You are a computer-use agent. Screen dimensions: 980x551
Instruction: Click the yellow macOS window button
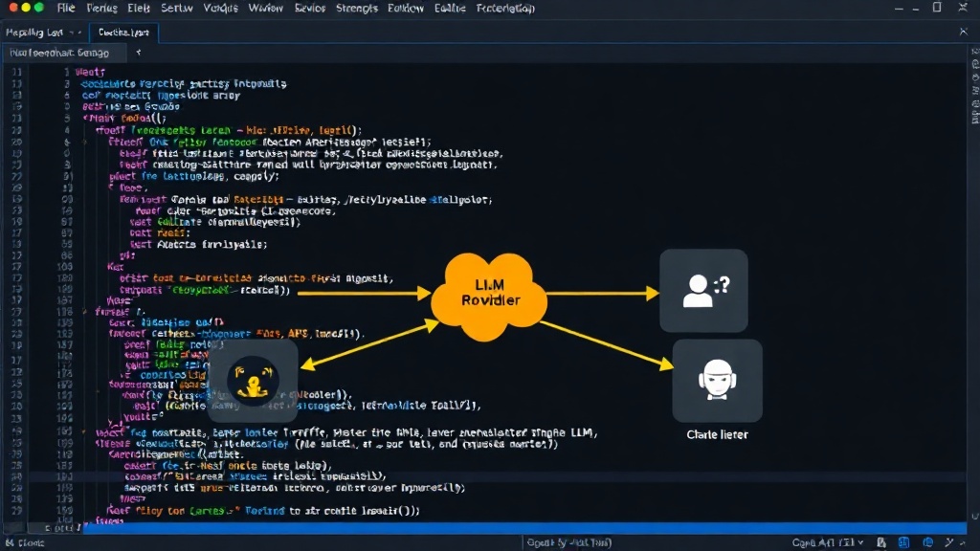[x=26, y=8]
